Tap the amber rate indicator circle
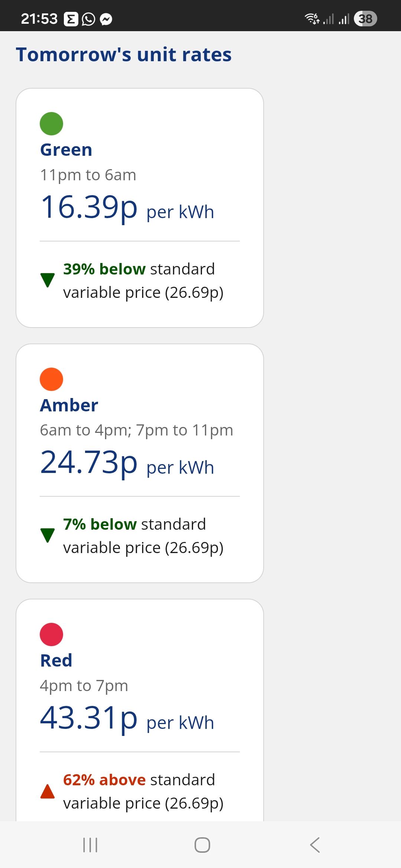 (x=51, y=379)
